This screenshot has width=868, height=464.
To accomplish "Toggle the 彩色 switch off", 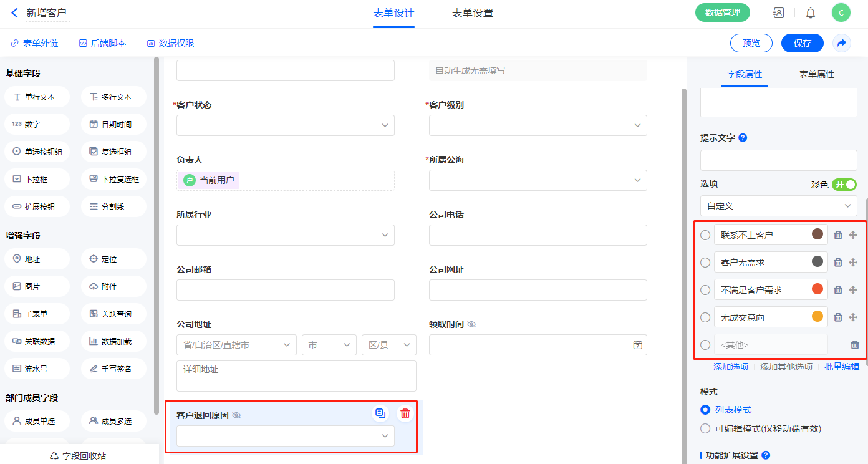I will click(x=844, y=185).
